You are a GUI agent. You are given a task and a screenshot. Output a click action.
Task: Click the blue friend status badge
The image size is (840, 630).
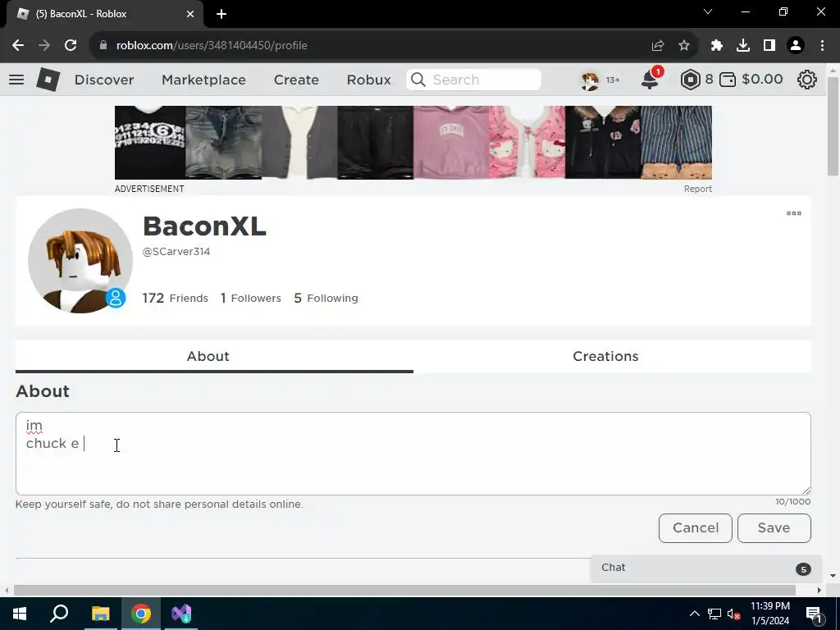click(x=115, y=298)
